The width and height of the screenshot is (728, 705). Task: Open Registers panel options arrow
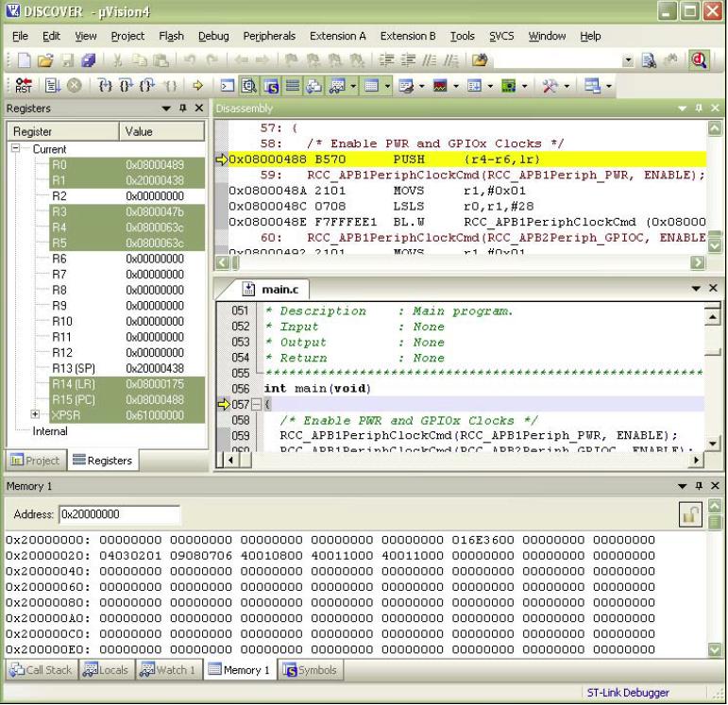coord(166,109)
